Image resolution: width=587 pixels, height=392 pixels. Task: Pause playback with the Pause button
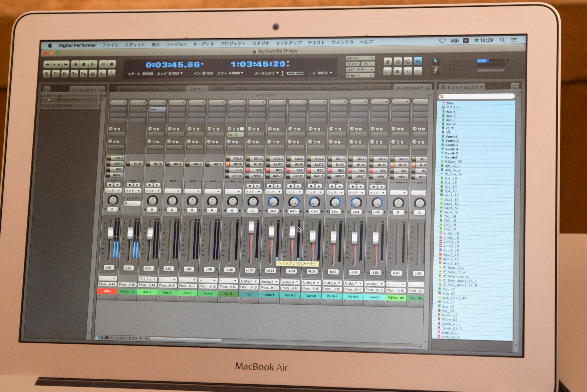[103, 64]
